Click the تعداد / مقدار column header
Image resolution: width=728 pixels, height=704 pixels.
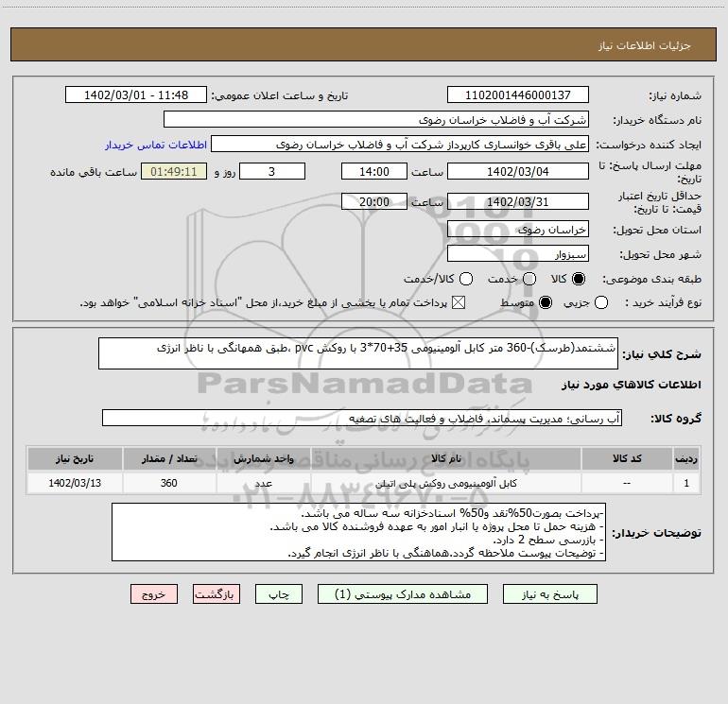[169, 458]
